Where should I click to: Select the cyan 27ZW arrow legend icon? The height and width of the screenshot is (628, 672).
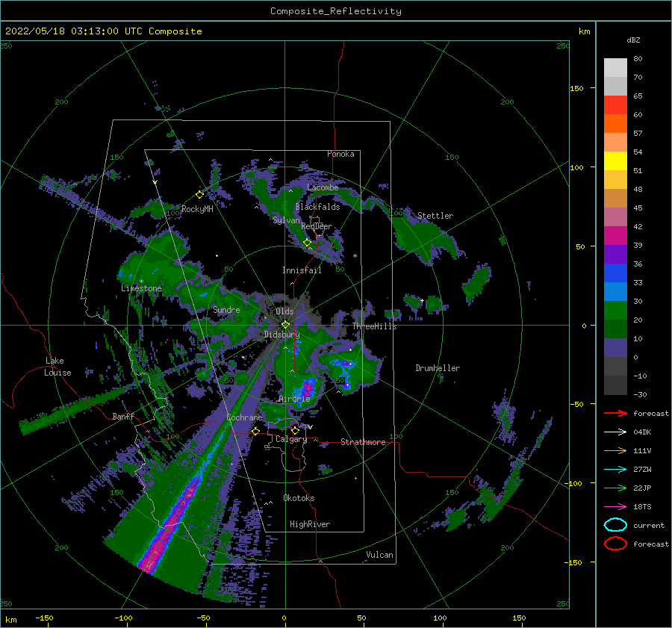click(x=615, y=470)
